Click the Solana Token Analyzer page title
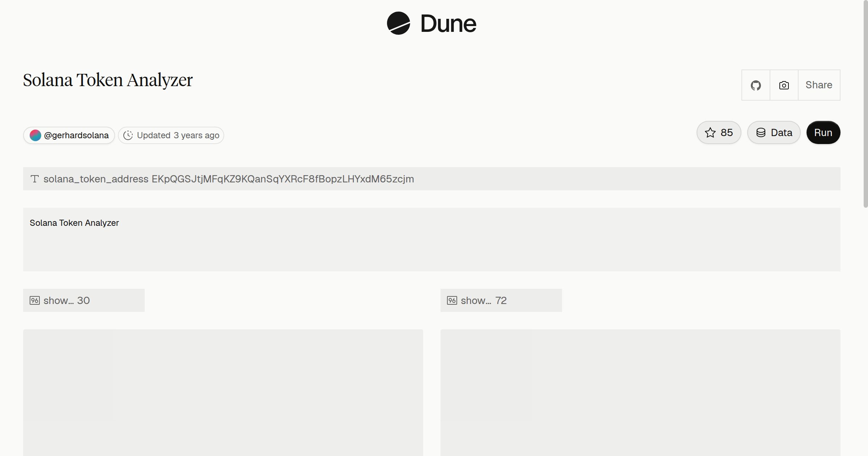868x456 pixels. [108, 80]
